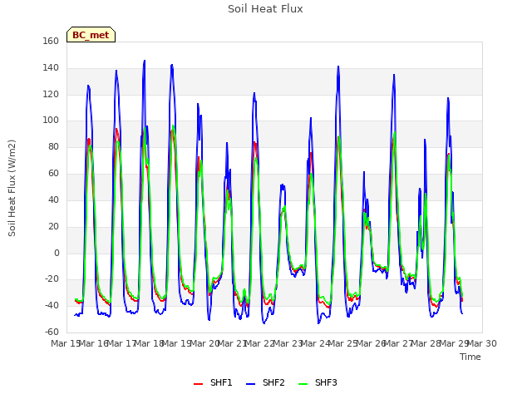Click the 80 y-axis tick label
532x399 pixels.
pos(53,147)
